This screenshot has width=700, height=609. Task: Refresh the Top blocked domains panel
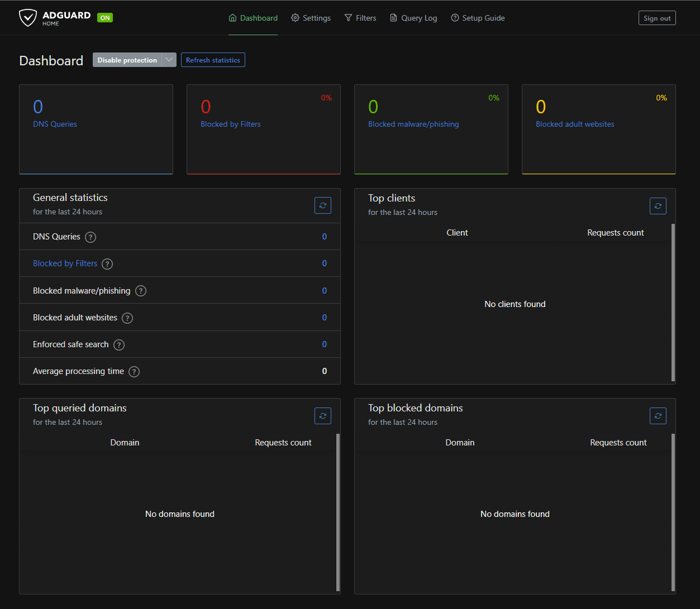(x=658, y=416)
